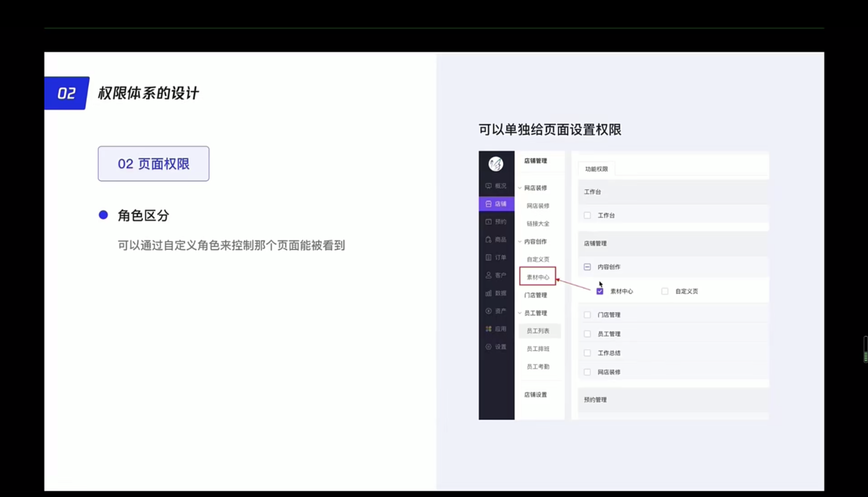Open 应用 in dark sidebar
Viewport: 868px width, 497px height.
coord(496,329)
